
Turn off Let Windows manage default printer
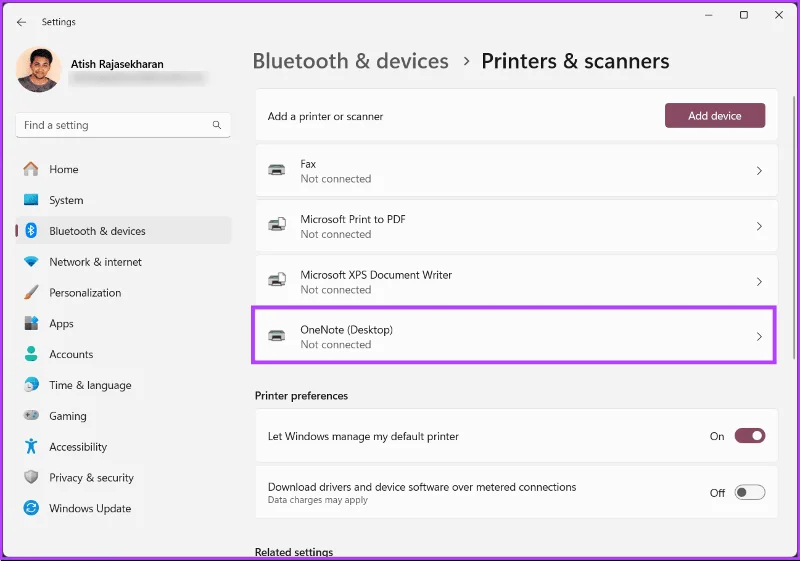[749, 436]
